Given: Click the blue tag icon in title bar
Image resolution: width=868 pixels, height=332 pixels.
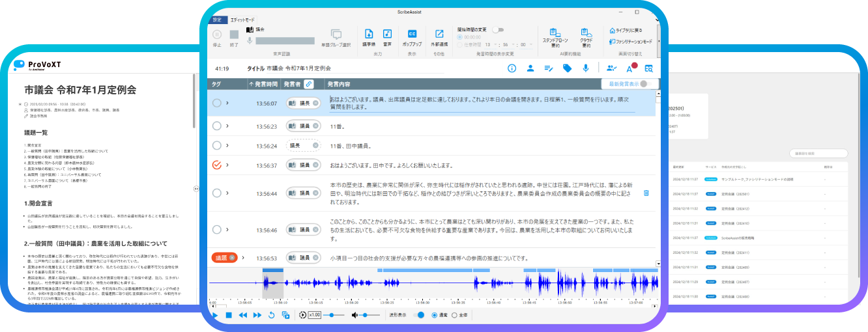Looking at the screenshot, I should (567, 68).
